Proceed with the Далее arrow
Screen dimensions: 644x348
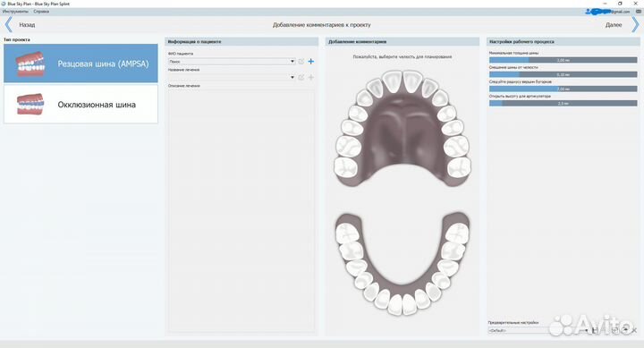pos(635,25)
